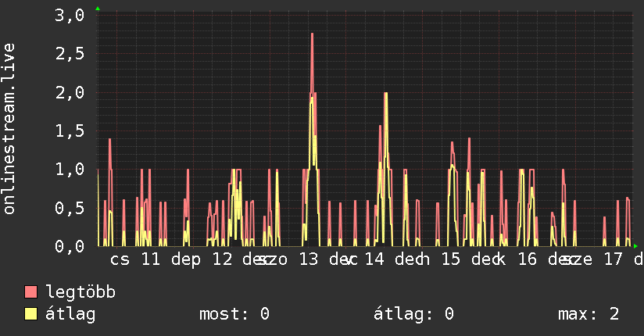Click the 1,5 y-axis label
644x336 pixels.
pos(70,131)
